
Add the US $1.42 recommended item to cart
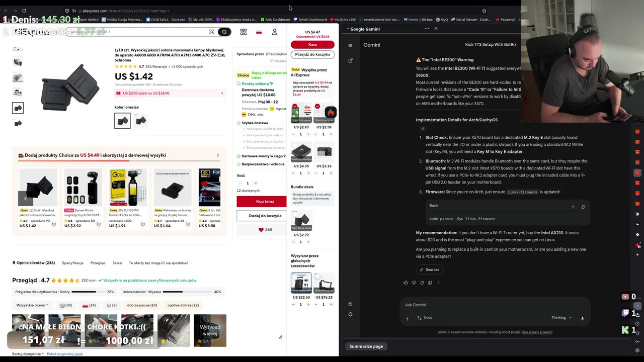tap(54, 225)
